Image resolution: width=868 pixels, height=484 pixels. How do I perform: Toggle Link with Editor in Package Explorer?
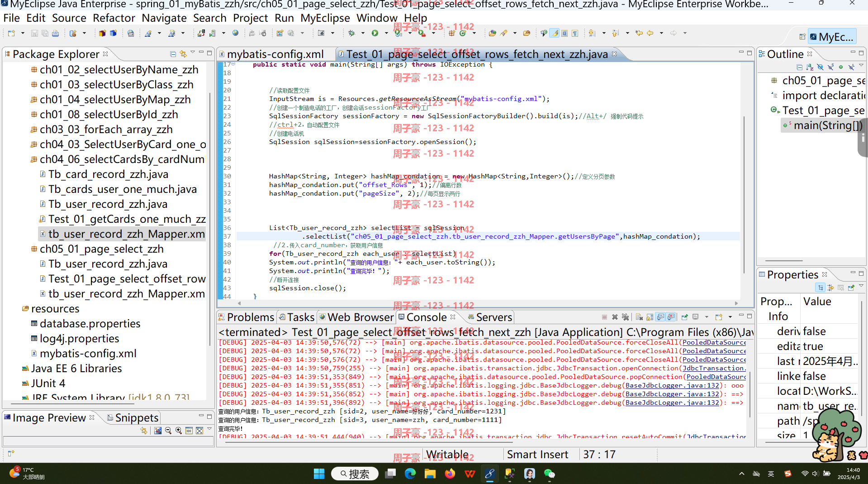pyautogui.click(x=183, y=54)
